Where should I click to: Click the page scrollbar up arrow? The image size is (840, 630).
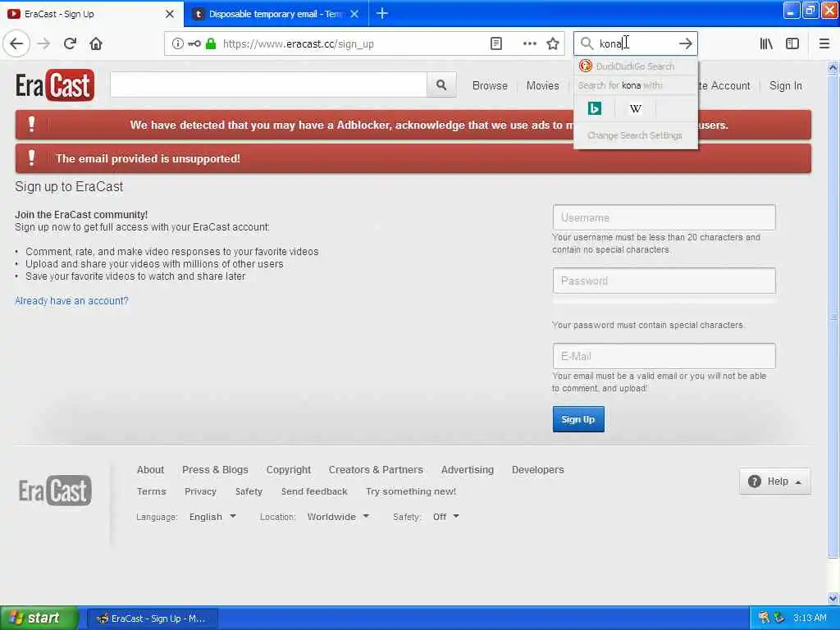(x=833, y=67)
